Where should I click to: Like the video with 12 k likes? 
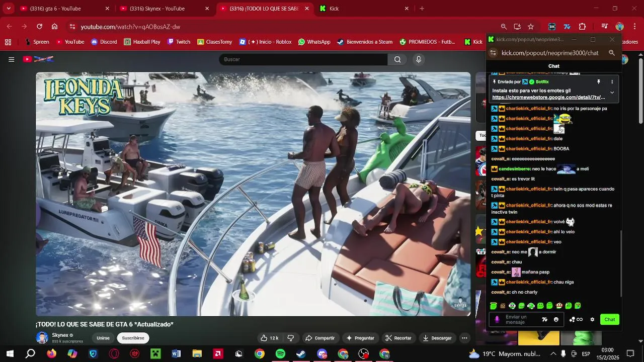pyautogui.click(x=270, y=338)
